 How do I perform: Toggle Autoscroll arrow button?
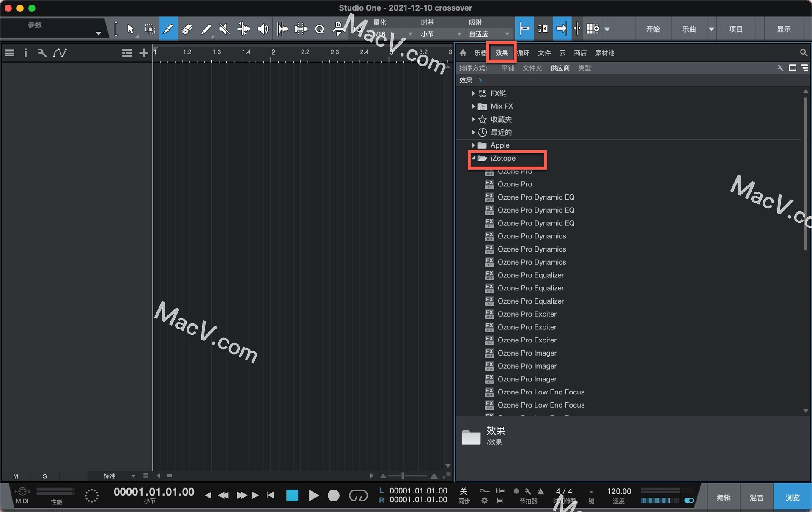coord(561,29)
